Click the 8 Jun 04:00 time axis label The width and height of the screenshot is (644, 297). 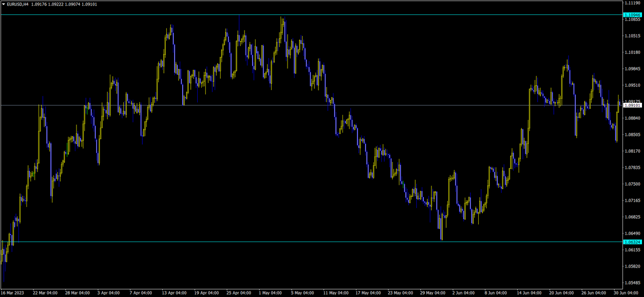[496, 293]
